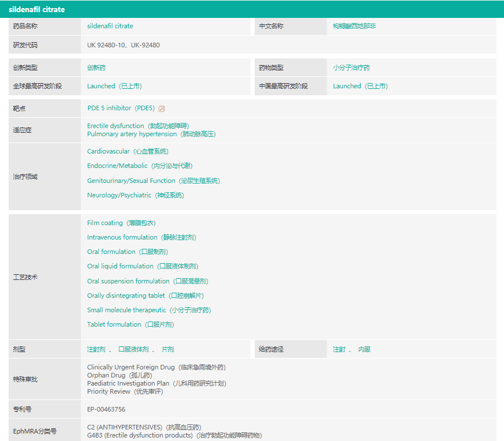Click Priority Review (优先审评) text
This screenshot has width=504, height=441.
tap(125, 391)
